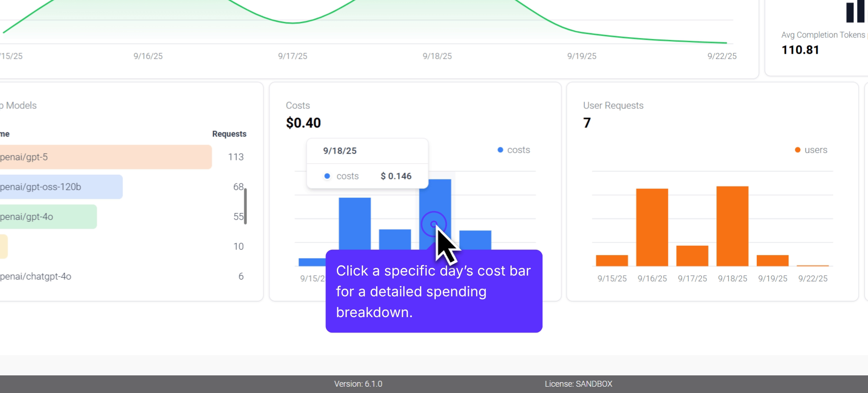Click the Requests column header
Viewport: 868px width, 393px height.
click(x=229, y=134)
